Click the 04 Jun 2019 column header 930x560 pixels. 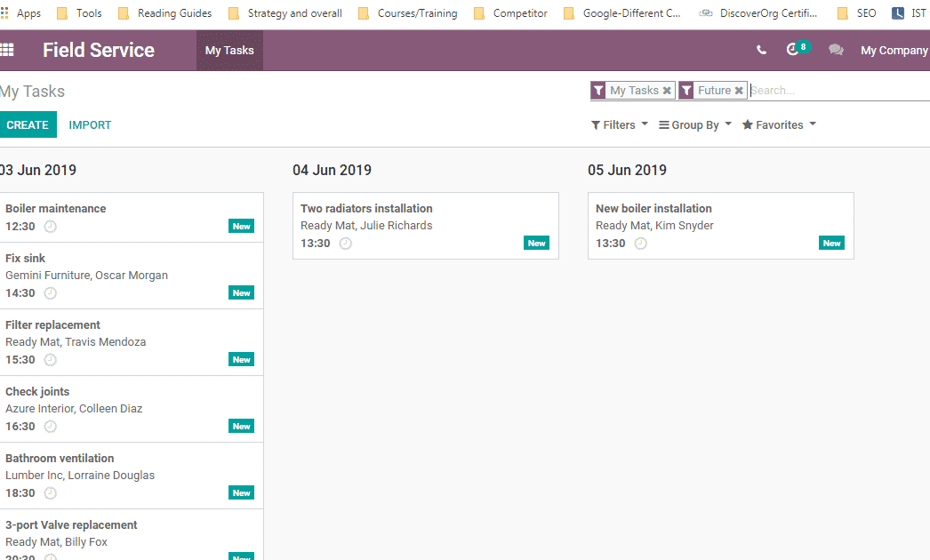point(333,171)
